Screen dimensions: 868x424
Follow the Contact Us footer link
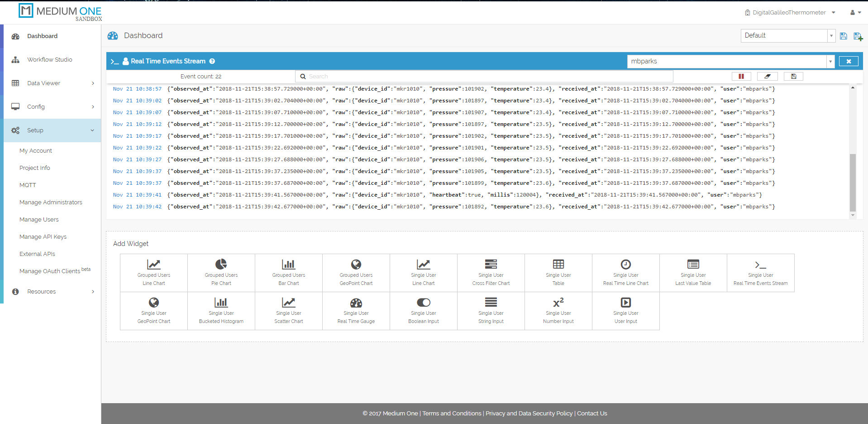(592, 414)
